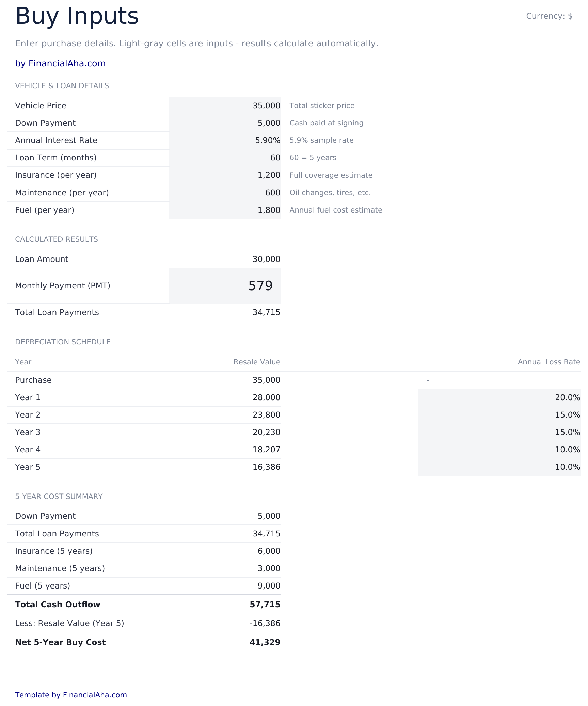Select the summary Down Payment value 5,000
Screen dimensions: 588x706
pos(269,516)
